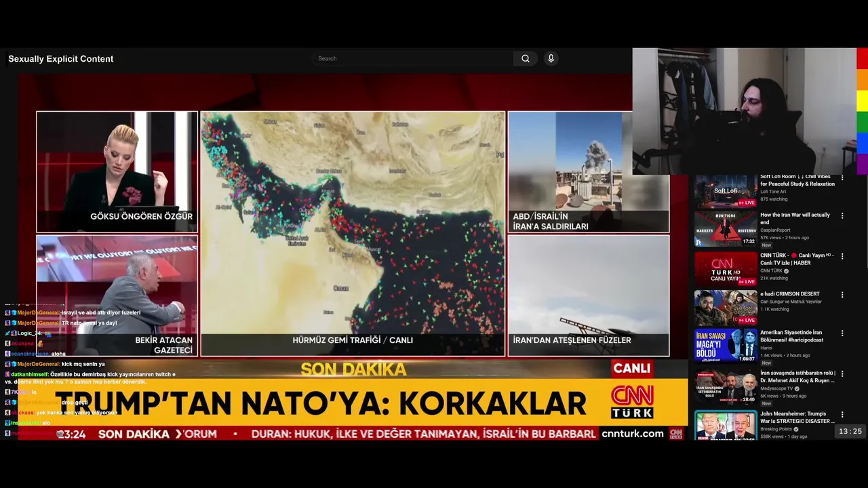868x488 pixels.
Task: Visit the CaspianReport channel
Action: pyautogui.click(x=774, y=230)
